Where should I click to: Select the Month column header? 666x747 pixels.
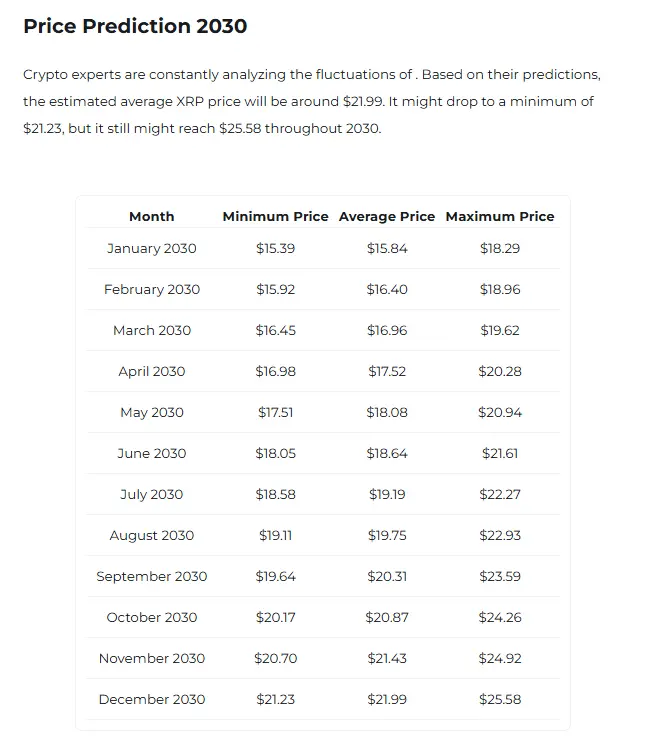point(151,216)
